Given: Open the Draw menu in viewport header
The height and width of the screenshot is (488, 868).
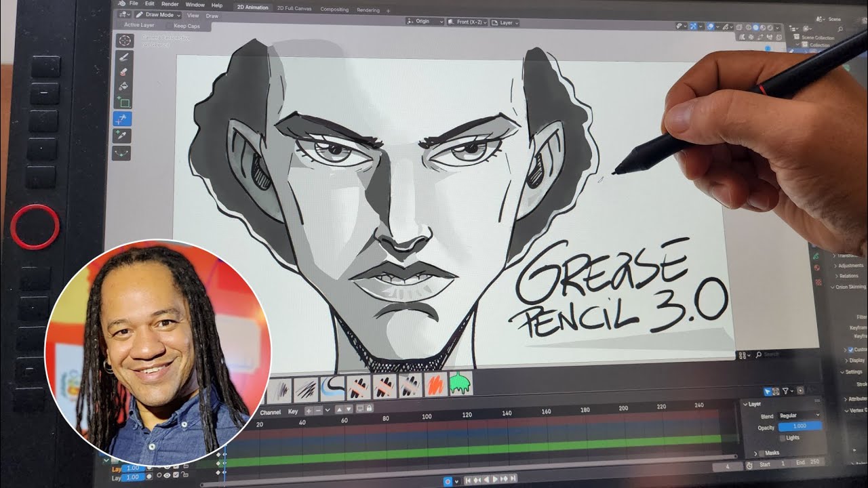Looking at the screenshot, I should (212, 16).
